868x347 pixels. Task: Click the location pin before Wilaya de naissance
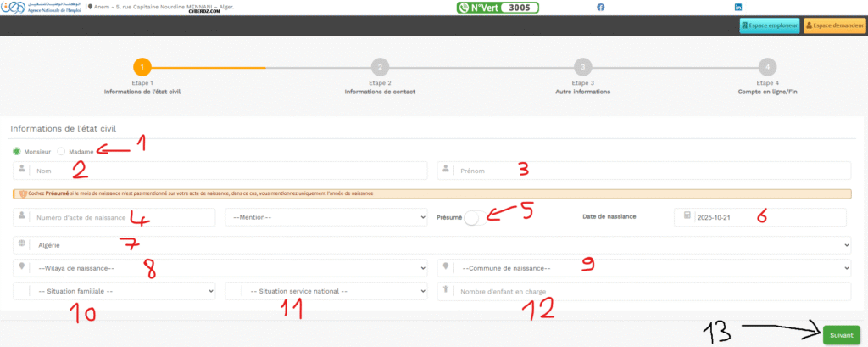point(20,267)
